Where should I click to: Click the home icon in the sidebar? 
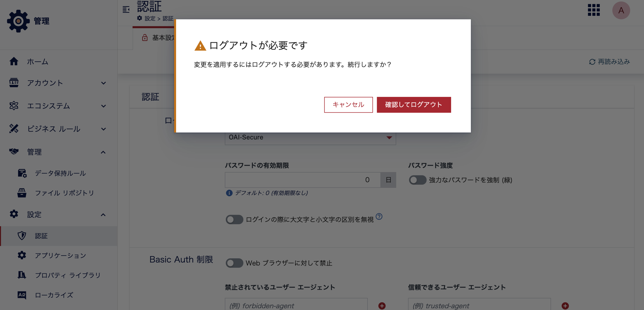[14, 62]
